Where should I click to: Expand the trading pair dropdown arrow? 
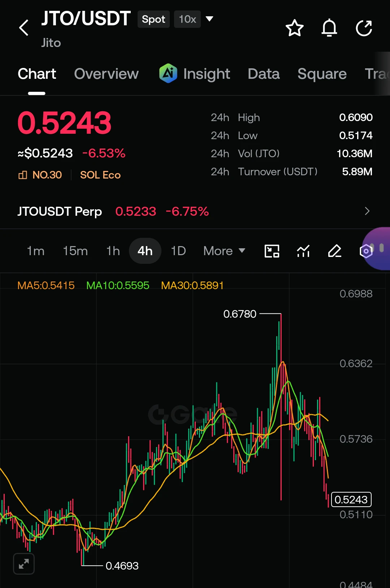(x=209, y=19)
